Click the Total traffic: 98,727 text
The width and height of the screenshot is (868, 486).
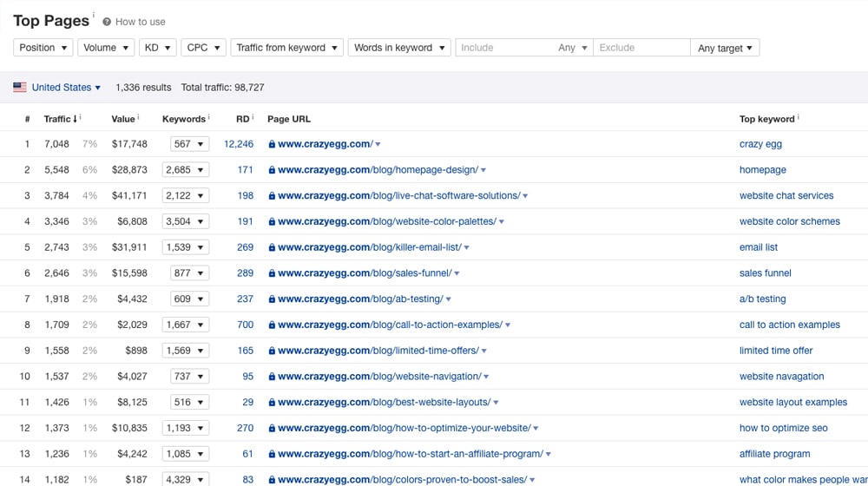pos(222,88)
